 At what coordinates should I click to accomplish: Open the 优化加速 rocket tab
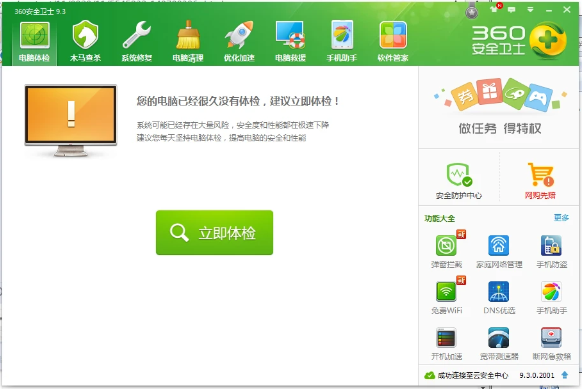(239, 42)
